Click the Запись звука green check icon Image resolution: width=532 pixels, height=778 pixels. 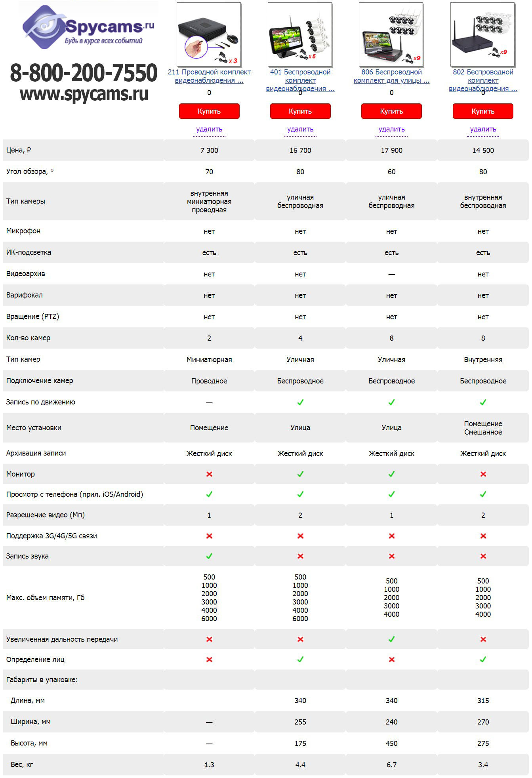pos(209,556)
